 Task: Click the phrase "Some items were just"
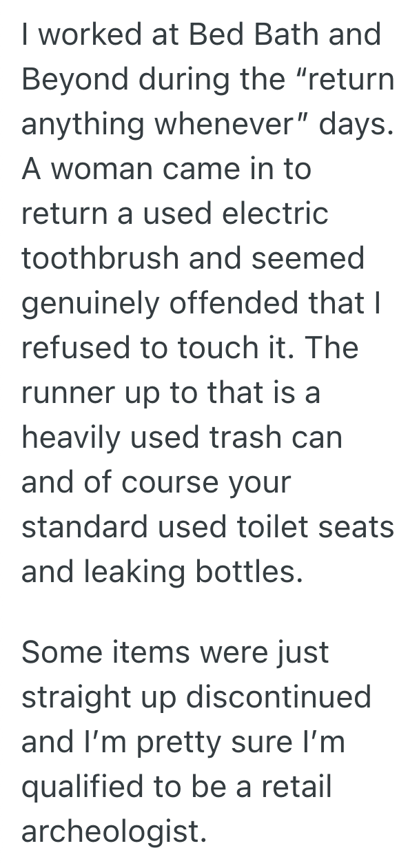pyautogui.click(x=175, y=652)
